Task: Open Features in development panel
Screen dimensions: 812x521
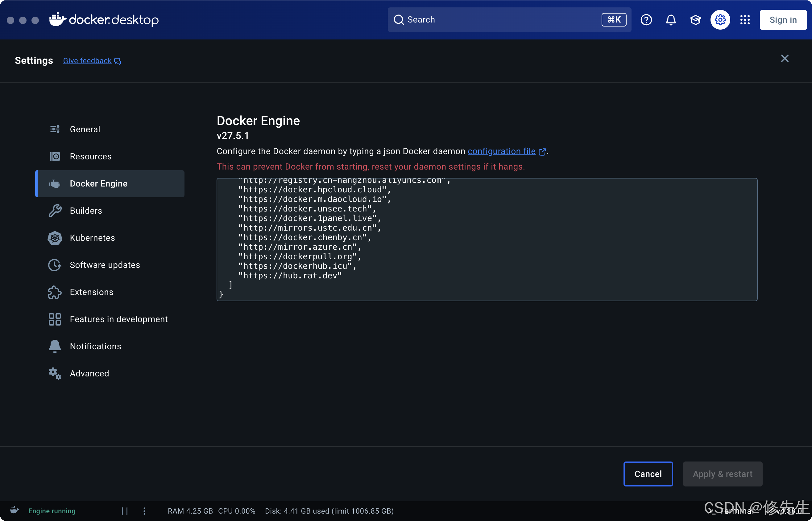Action: 119,319
